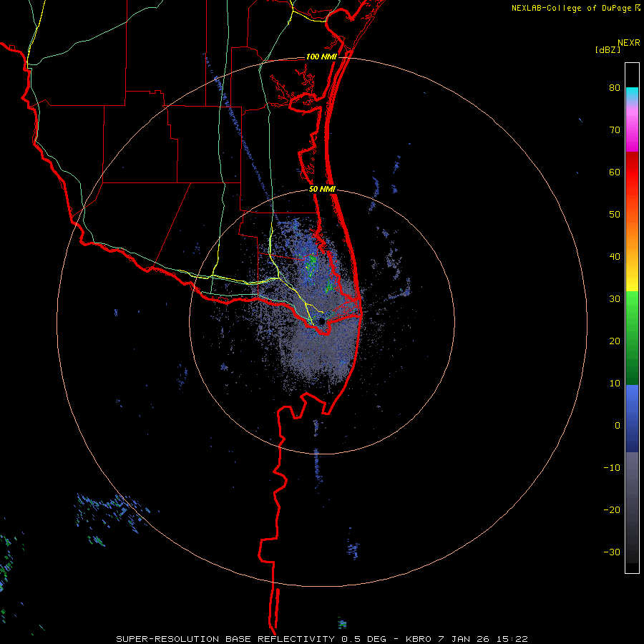
Task: Click the NEXLAB-College of DuPage watermark text
Action: click(572, 8)
